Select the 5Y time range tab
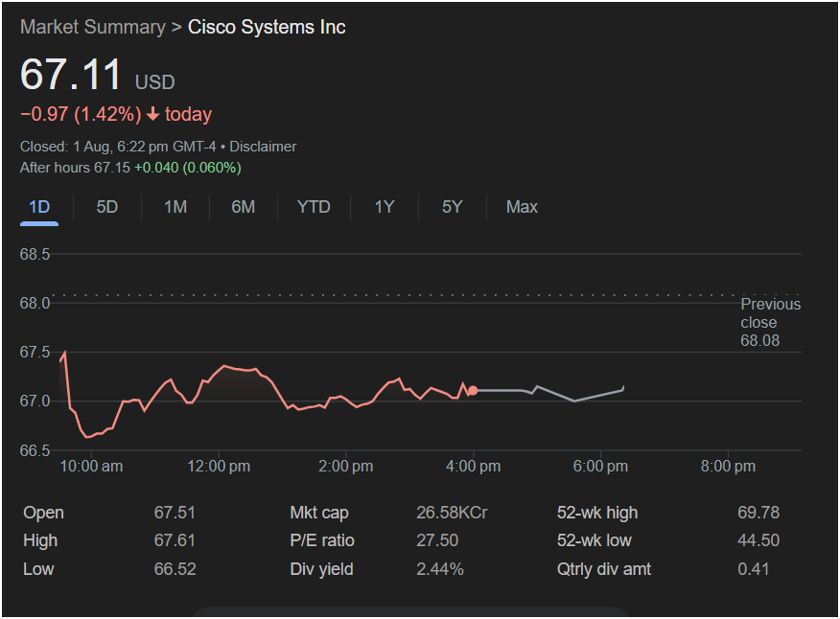The image size is (840, 619). point(452,207)
